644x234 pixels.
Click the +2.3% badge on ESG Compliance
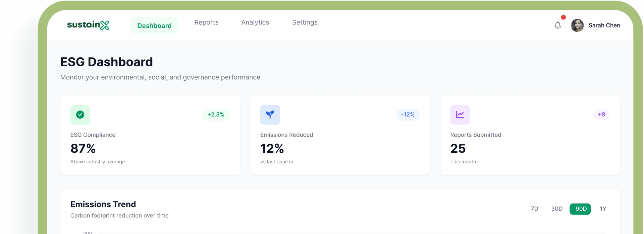(x=216, y=114)
